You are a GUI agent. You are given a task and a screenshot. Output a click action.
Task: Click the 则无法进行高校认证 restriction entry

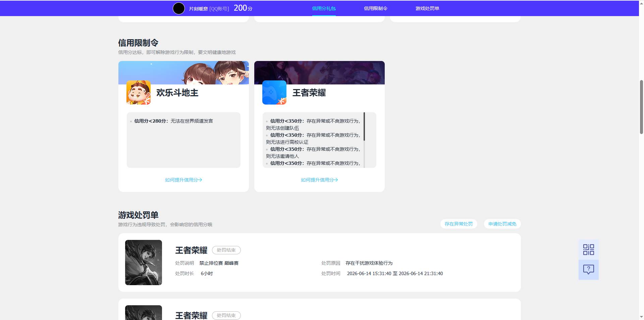(287, 142)
